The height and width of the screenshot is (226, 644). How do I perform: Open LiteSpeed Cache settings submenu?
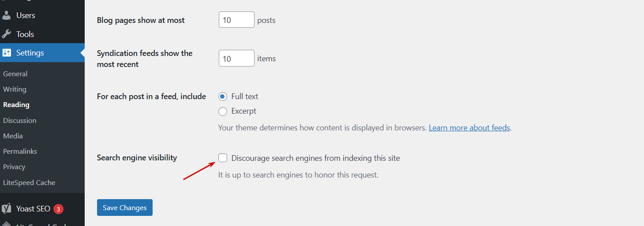click(29, 182)
